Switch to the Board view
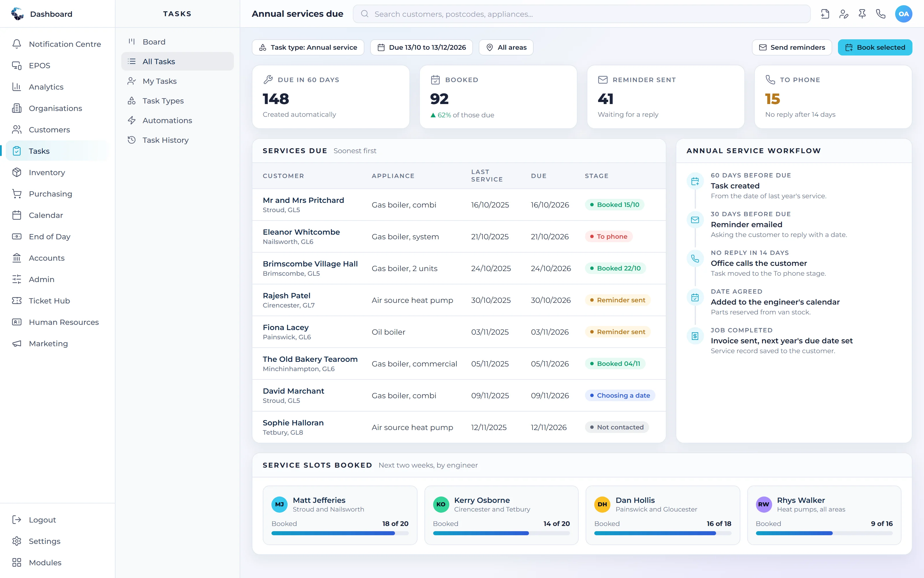 178,42
